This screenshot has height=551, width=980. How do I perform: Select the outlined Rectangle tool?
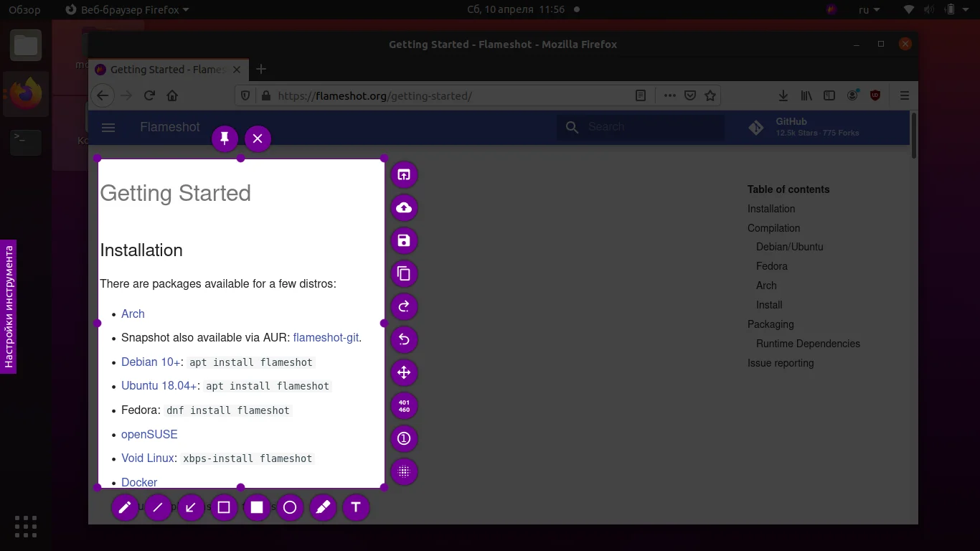[224, 508]
